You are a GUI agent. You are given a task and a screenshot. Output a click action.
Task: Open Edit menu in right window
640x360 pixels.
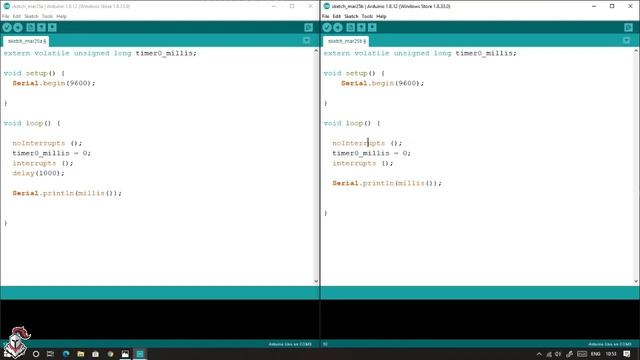[337, 16]
